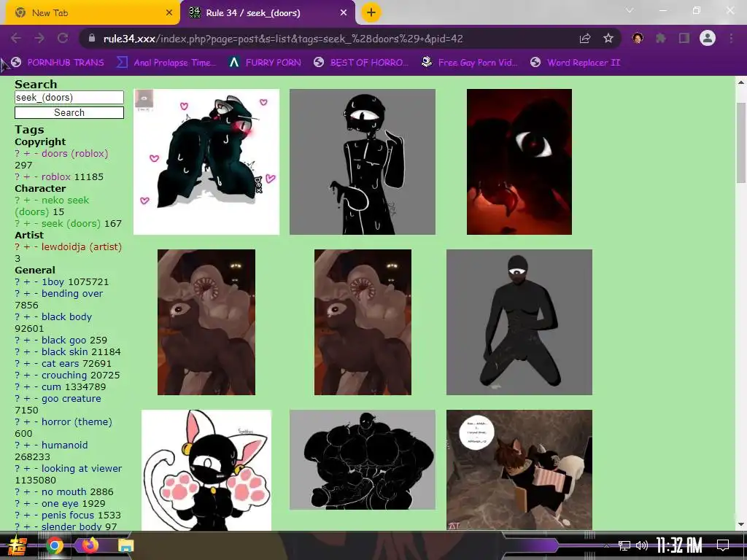Switch to the New Tab tab
The image size is (747, 560).
(92, 13)
